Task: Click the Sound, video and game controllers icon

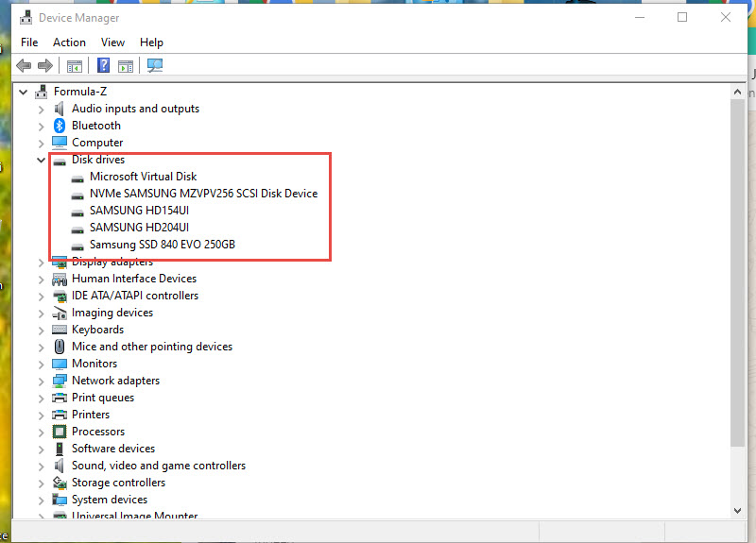Action: [60, 466]
